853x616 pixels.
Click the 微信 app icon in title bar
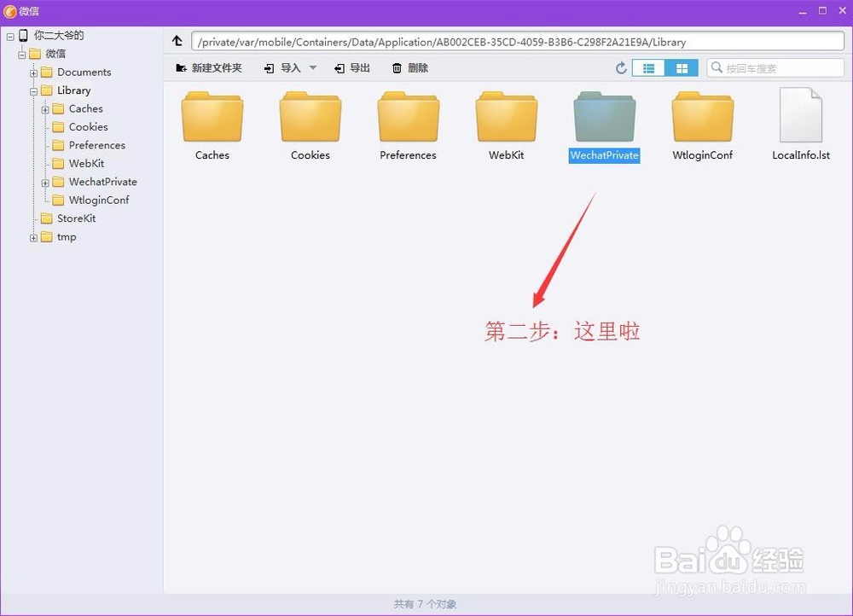(x=10, y=11)
